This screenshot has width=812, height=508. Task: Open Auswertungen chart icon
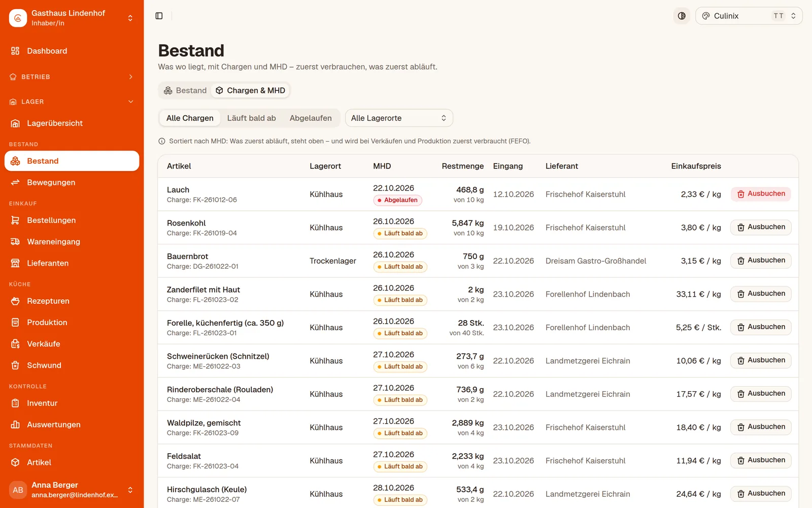(15, 425)
